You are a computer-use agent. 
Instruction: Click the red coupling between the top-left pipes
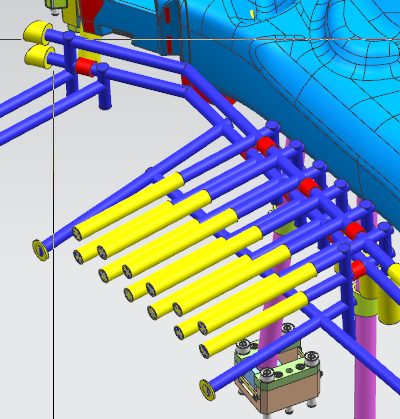pyautogui.click(x=85, y=67)
